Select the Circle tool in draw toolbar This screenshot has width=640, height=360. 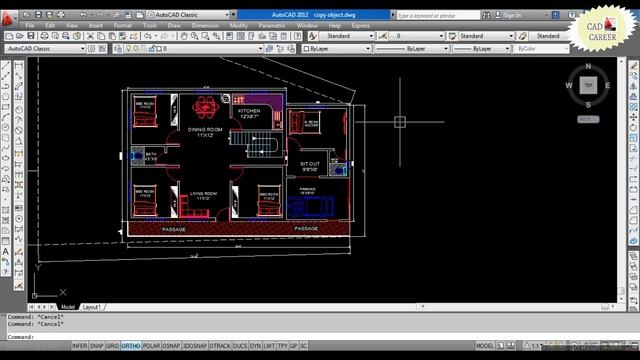point(6,127)
